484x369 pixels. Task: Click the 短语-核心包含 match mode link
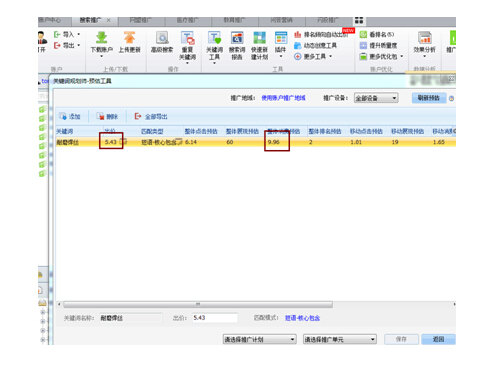[x=302, y=318]
